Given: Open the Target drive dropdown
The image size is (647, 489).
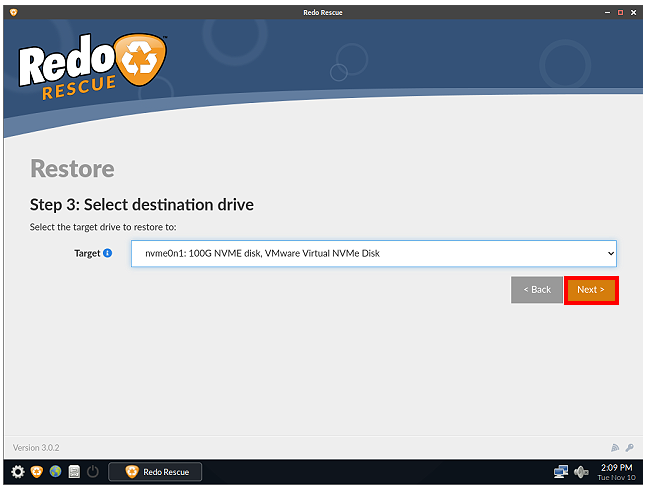Looking at the screenshot, I should pyautogui.click(x=374, y=253).
